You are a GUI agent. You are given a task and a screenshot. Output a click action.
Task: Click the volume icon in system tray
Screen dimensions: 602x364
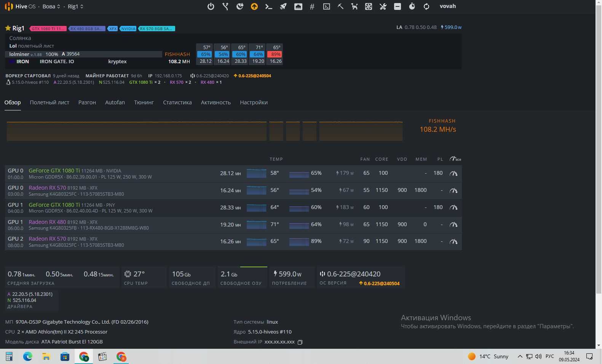(x=538, y=356)
